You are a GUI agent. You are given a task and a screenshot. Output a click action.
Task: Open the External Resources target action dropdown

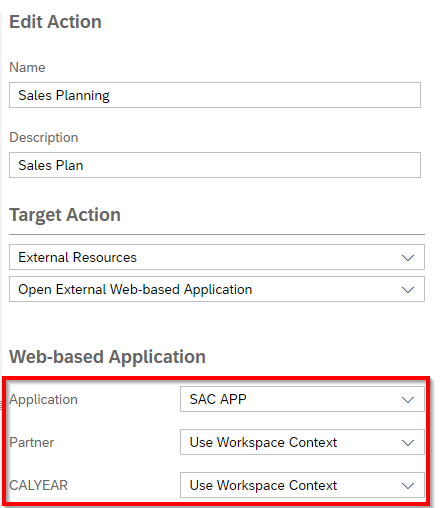217,257
